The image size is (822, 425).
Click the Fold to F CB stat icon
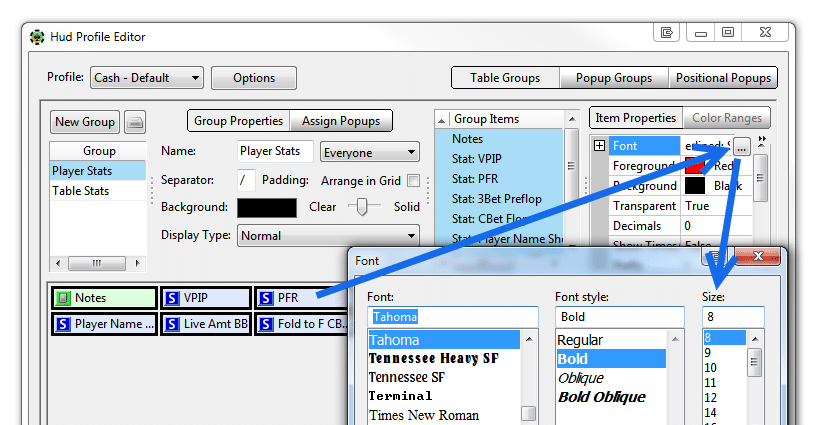pyautogui.click(x=266, y=324)
